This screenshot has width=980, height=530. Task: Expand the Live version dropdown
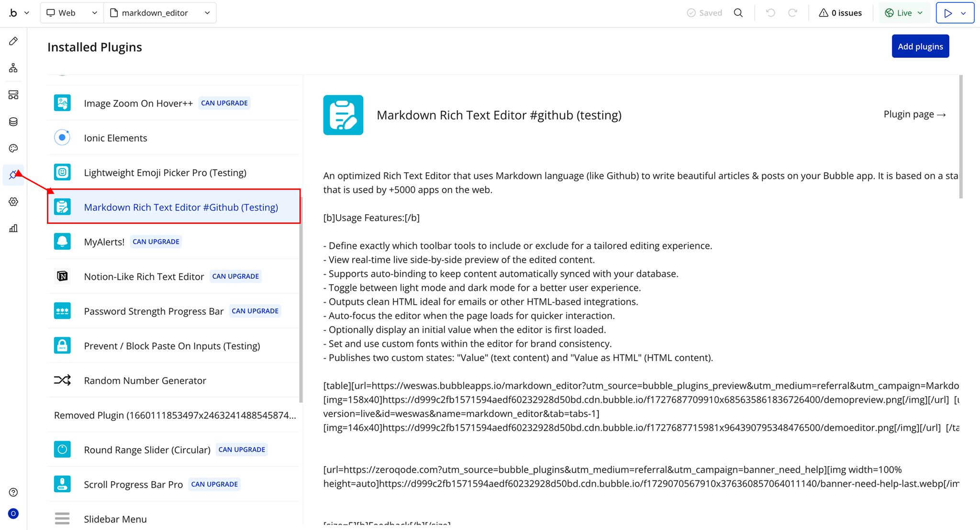[904, 13]
